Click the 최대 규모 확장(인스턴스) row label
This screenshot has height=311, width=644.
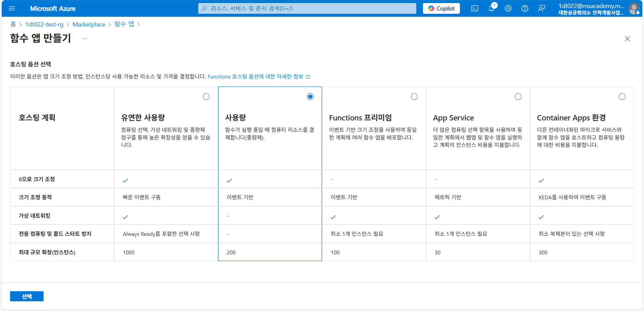pos(47,252)
